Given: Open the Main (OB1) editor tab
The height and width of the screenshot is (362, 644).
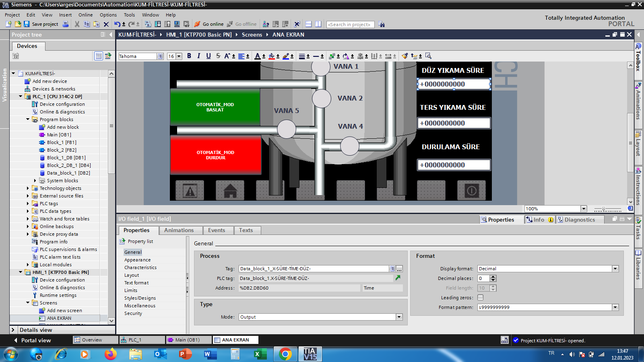Looking at the screenshot, I should pos(189,340).
